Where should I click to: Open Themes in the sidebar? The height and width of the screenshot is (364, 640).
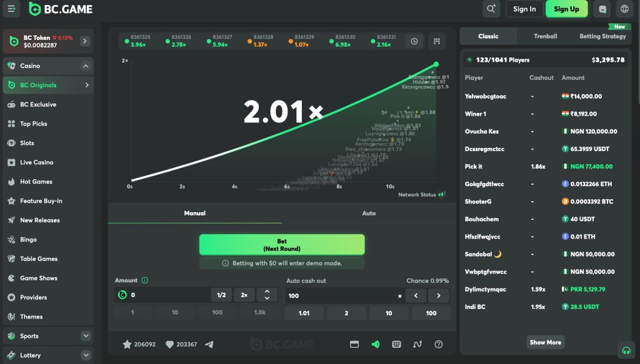(x=48, y=317)
